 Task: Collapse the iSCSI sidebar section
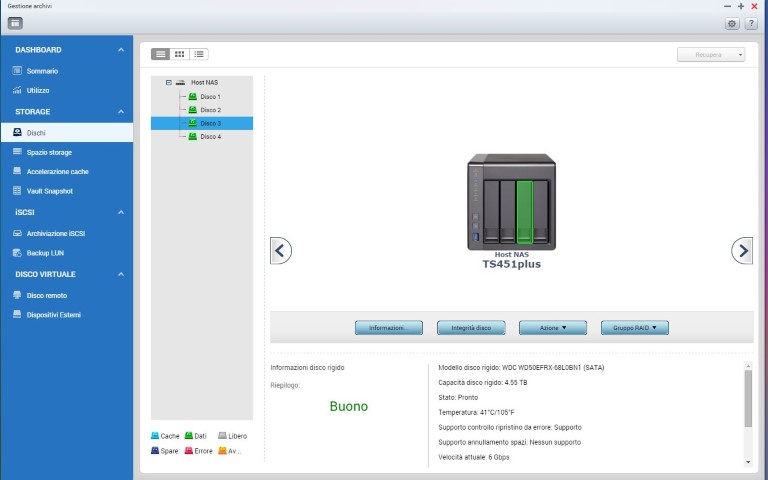click(x=121, y=212)
